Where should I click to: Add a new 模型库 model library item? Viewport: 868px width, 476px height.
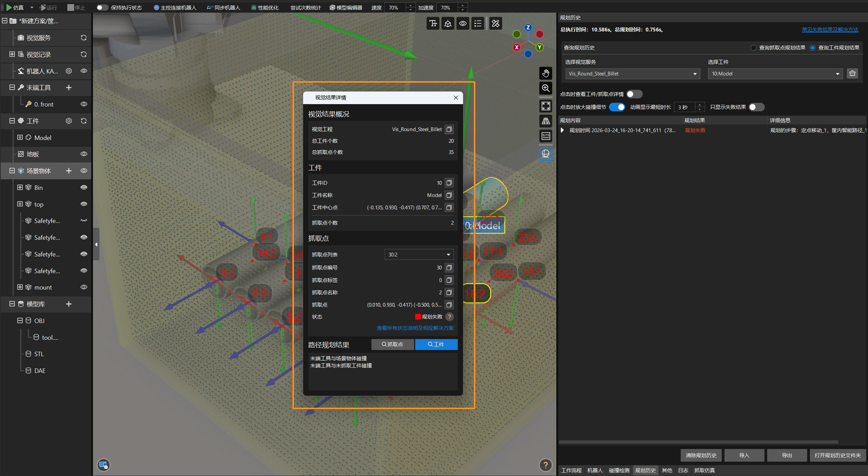click(69, 304)
